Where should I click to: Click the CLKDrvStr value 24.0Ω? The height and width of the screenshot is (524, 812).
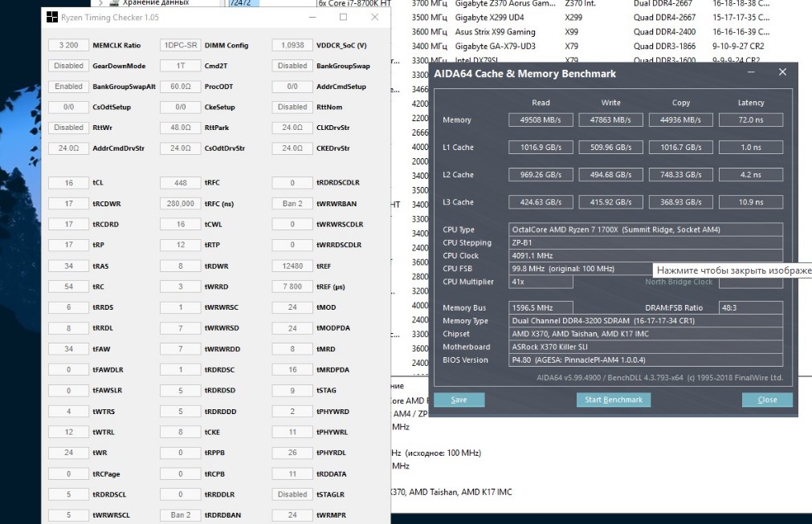pyautogui.click(x=292, y=128)
